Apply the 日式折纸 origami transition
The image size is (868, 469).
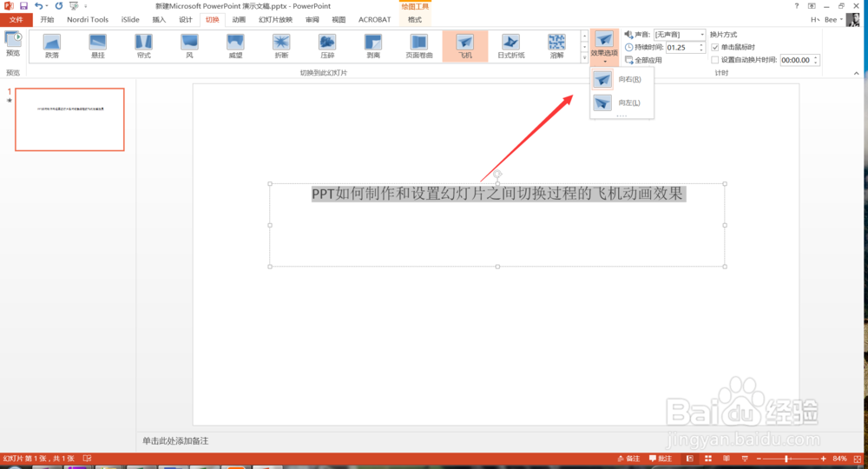click(511, 46)
